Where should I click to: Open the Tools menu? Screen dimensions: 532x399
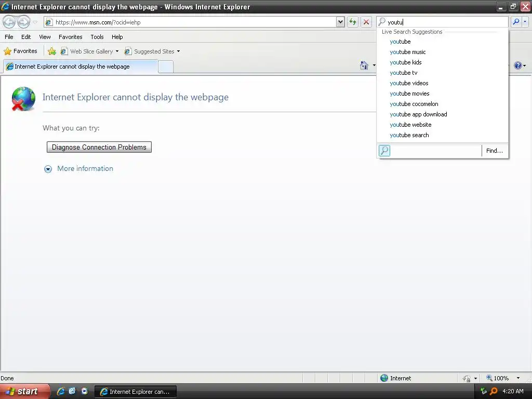[x=97, y=37]
